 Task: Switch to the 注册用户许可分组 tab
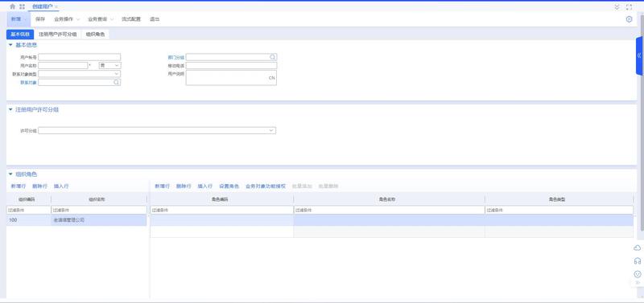click(x=57, y=35)
